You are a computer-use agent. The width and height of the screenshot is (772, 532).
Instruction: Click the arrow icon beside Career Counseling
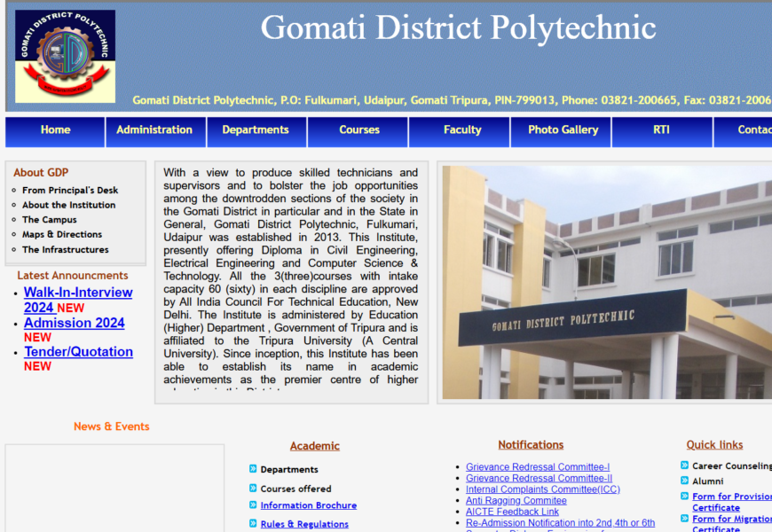685,465
